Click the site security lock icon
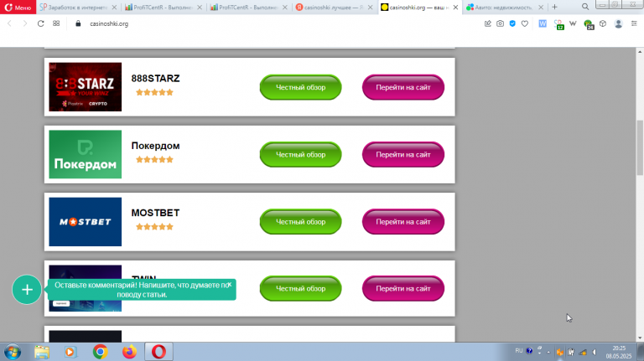 click(x=78, y=23)
